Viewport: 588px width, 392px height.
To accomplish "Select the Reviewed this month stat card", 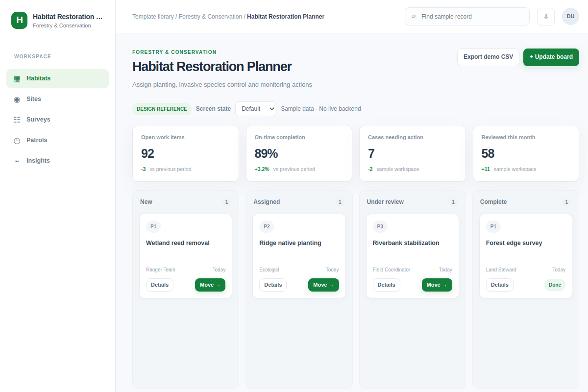I will [526, 153].
